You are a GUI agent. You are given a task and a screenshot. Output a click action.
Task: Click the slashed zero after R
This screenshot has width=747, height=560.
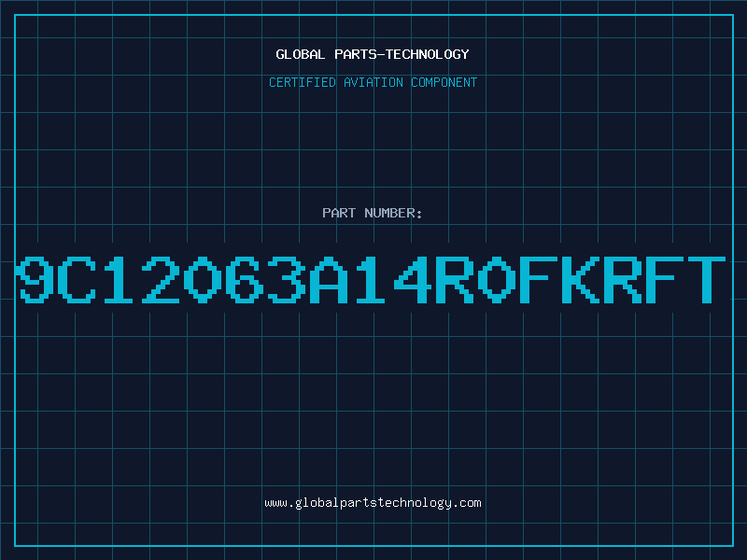click(497, 279)
